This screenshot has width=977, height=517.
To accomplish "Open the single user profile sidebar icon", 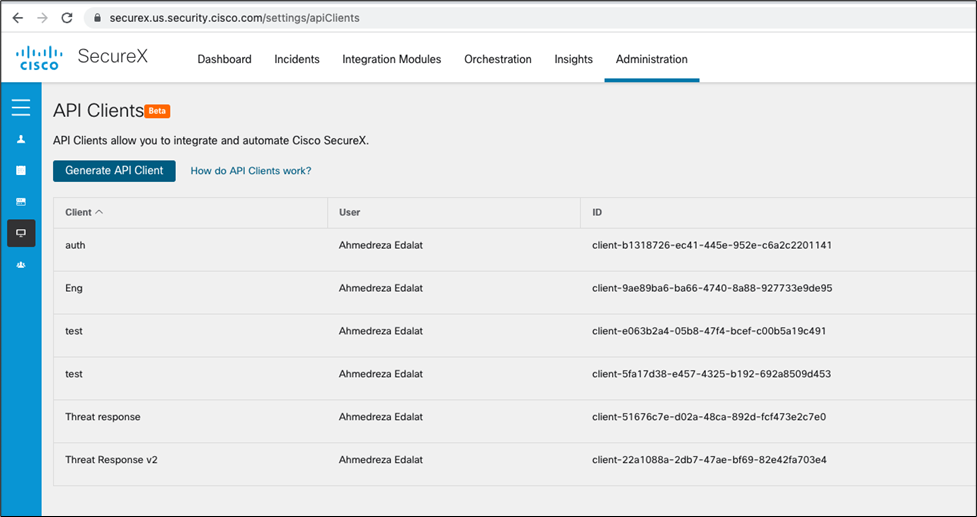I will tap(21, 140).
